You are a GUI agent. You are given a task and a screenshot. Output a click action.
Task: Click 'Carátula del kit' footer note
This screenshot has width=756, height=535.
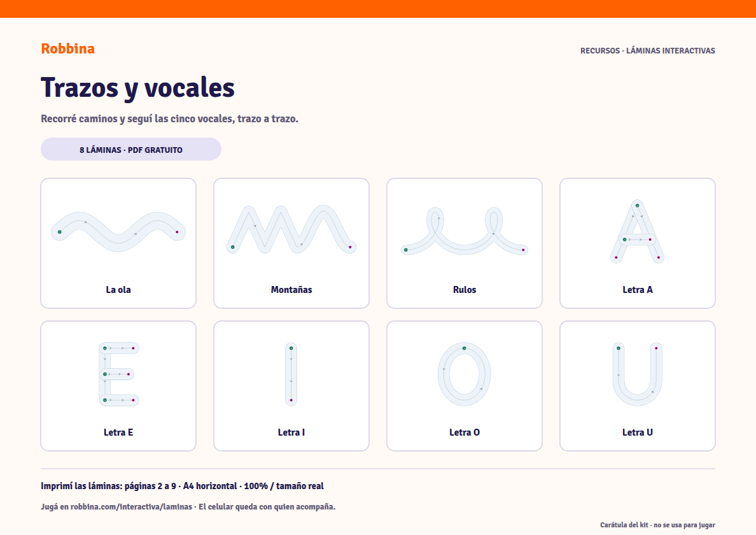(x=657, y=525)
